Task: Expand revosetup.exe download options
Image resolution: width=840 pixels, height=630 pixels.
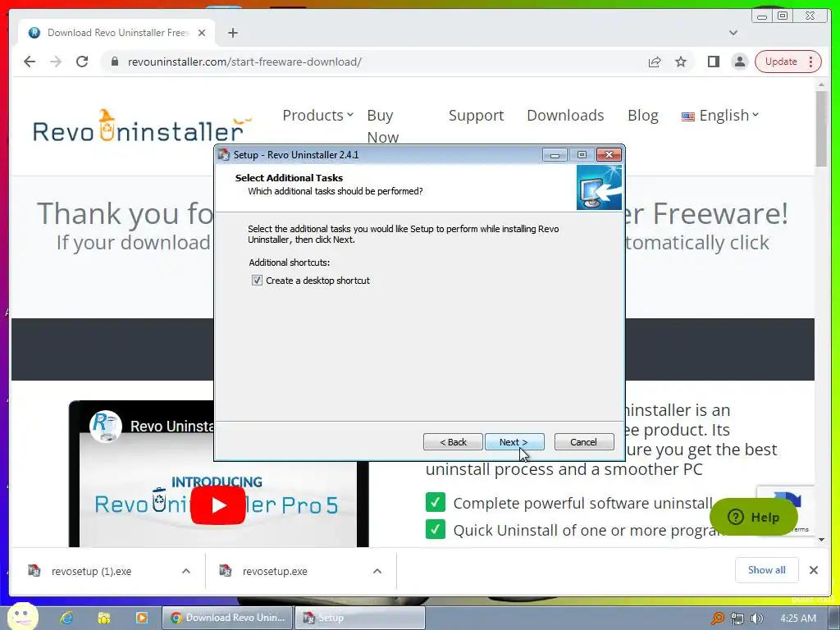Action: pyautogui.click(x=377, y=571)
